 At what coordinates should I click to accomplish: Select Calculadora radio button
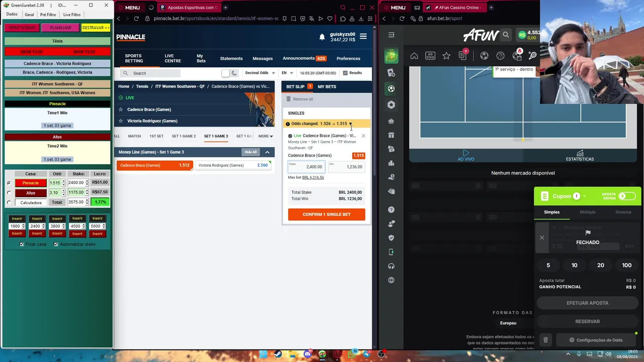tap(9, 203)
